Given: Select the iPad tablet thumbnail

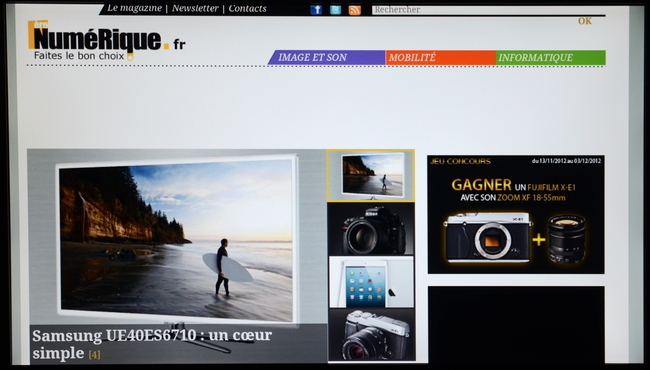Looking at the screenshot, I should pyautogui.click(x=371, y=282).
